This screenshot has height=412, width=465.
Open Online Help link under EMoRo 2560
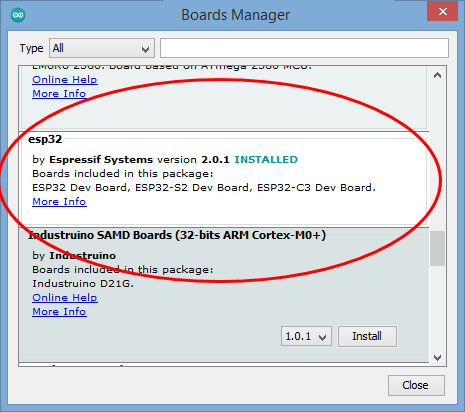click(65, 80)
